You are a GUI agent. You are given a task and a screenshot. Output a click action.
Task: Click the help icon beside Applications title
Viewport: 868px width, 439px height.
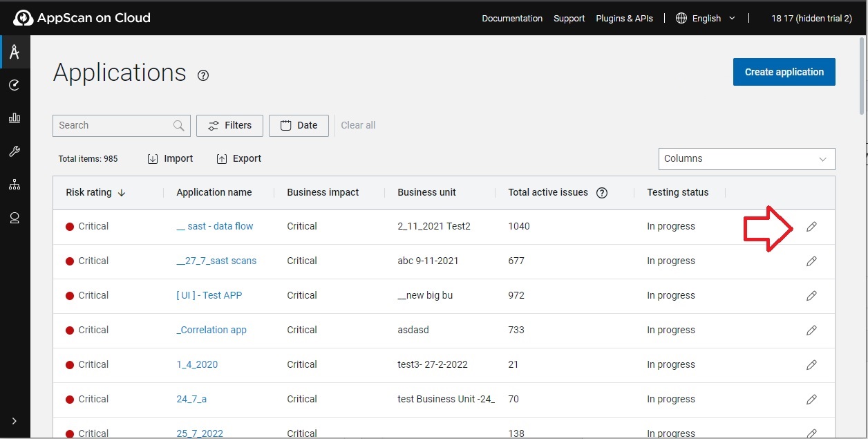point(202,75)
